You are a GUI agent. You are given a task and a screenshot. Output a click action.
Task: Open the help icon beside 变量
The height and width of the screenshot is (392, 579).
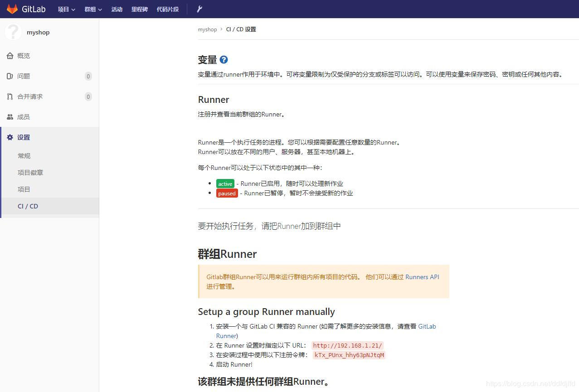click(x=224, y=59)
